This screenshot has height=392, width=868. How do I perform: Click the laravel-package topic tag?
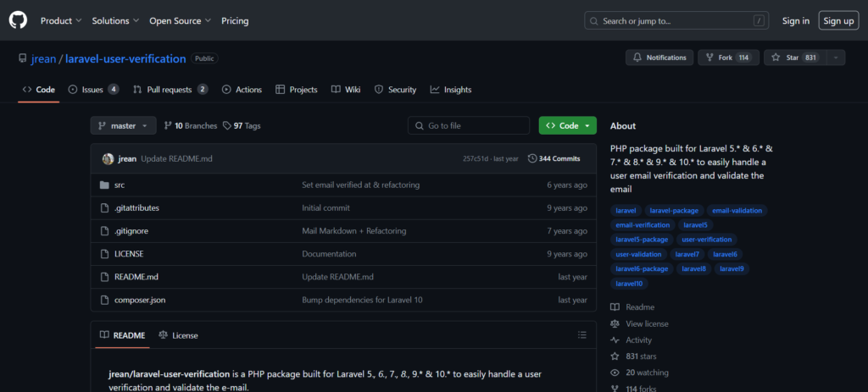click(x=673, y=210)
